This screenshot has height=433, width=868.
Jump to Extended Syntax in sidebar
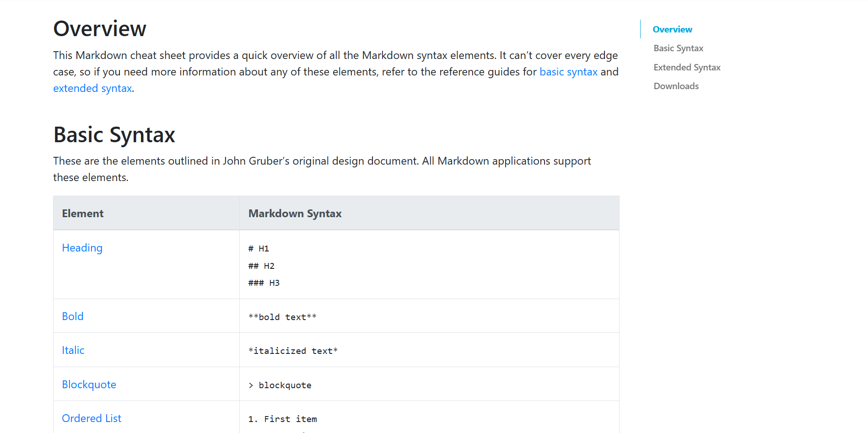click(687, 67)
